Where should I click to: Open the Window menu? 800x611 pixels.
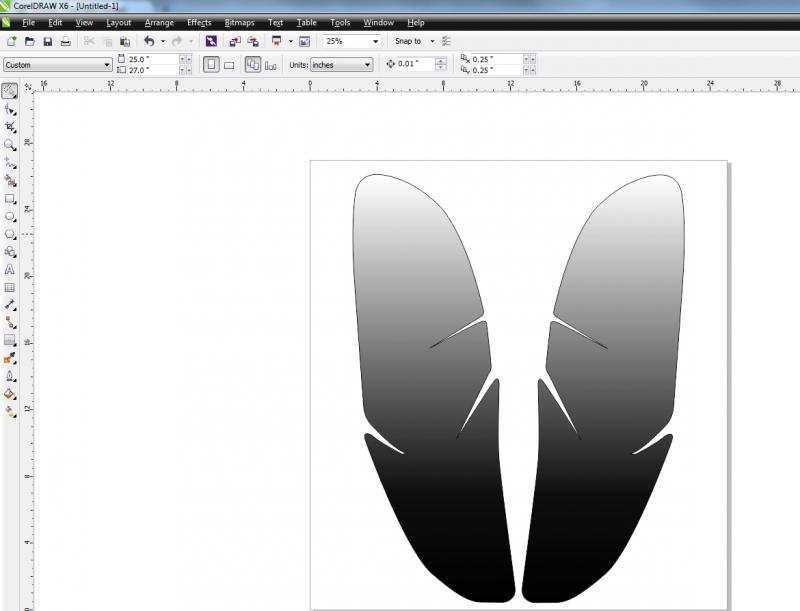coord(379,22)
